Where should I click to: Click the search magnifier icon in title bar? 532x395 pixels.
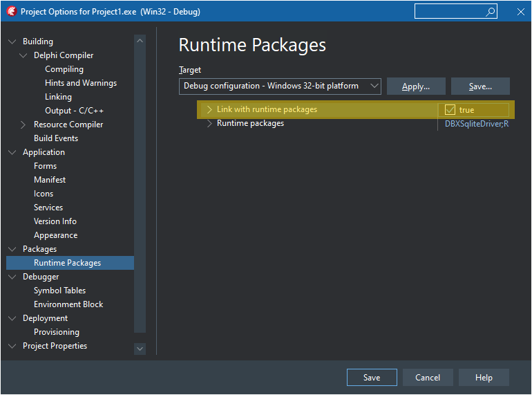(x=490, y=12)
